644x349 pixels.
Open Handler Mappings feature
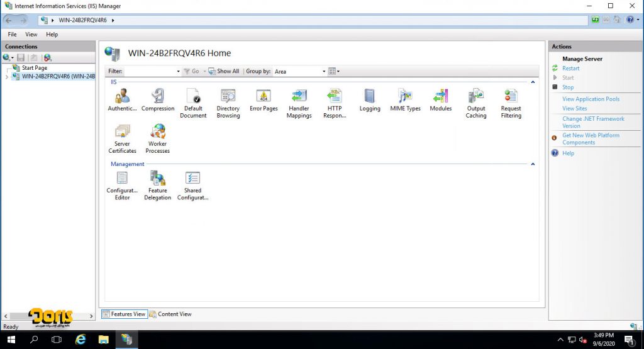pyautogui.click(x=299, y=104)
